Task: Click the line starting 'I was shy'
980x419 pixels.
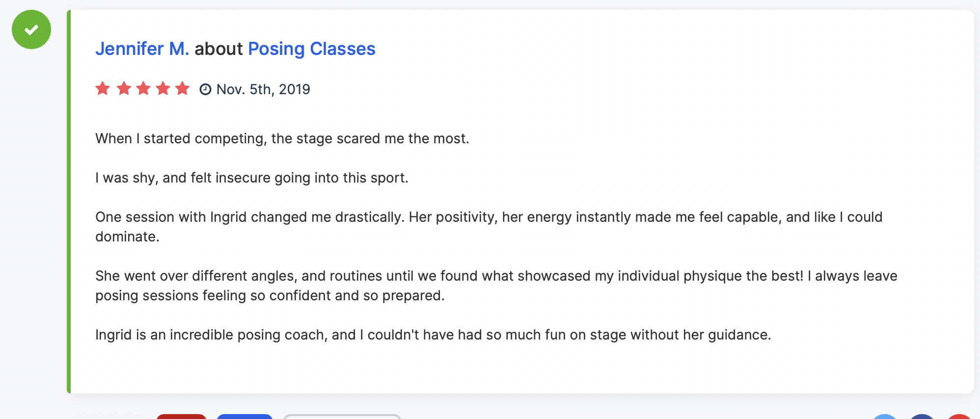Action: point(251,178)
